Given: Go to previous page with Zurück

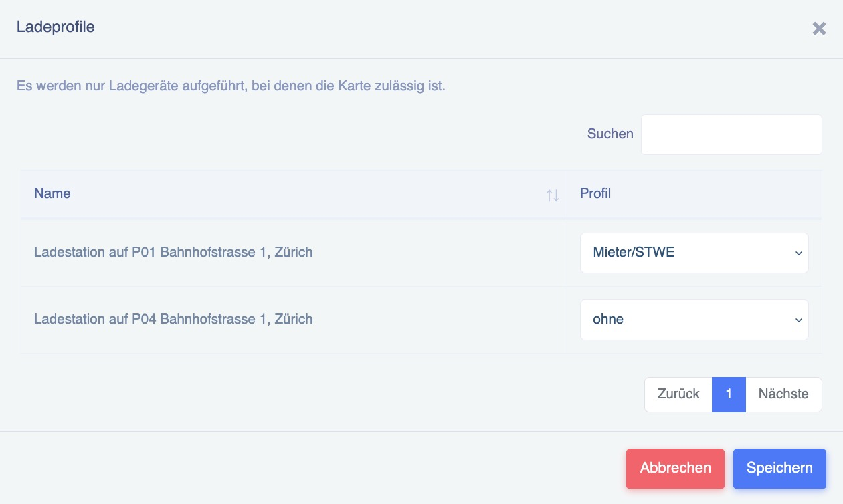Looking at the screenshot, I should tap(678, 394).
